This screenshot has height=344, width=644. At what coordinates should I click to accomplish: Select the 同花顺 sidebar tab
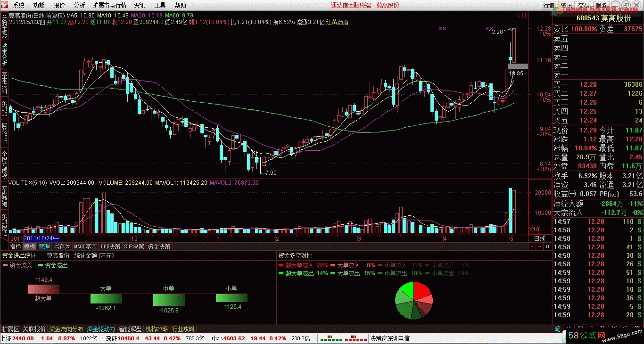pyautogui.click(x=4, y=133)
